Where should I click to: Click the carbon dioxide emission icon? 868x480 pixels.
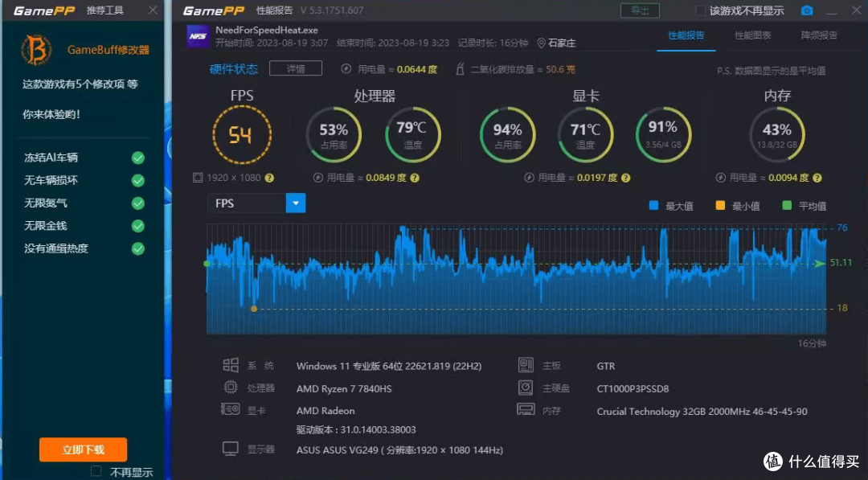tap(460, 68)
